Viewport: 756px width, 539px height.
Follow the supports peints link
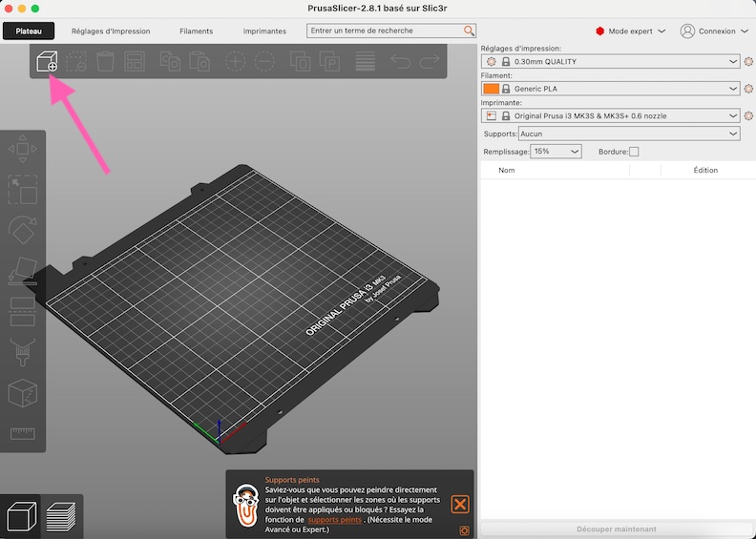[x=335, y=519]
